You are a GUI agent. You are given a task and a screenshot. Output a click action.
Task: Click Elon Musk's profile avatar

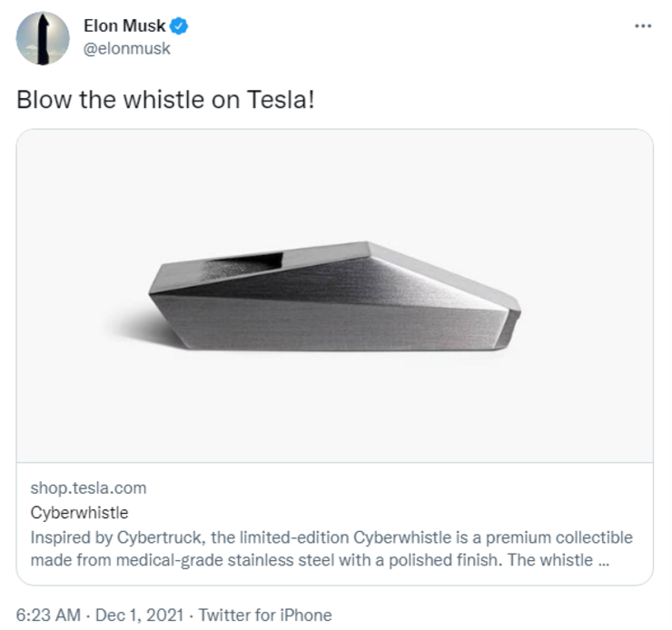coord(43,38)
